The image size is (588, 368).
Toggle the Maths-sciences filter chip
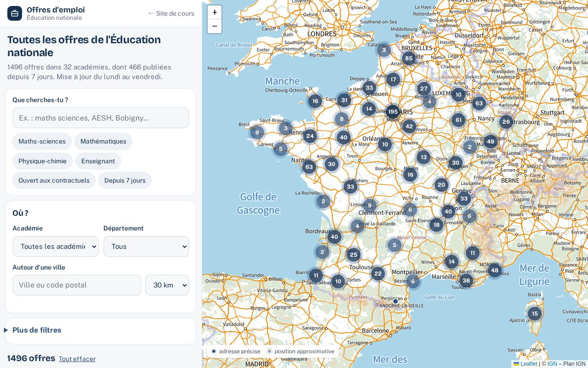point(42,141)
